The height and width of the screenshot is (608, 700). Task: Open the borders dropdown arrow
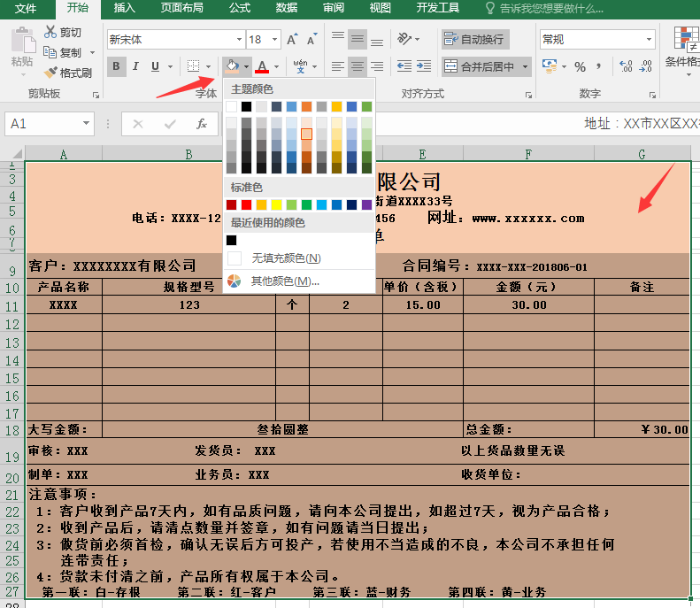208,66
